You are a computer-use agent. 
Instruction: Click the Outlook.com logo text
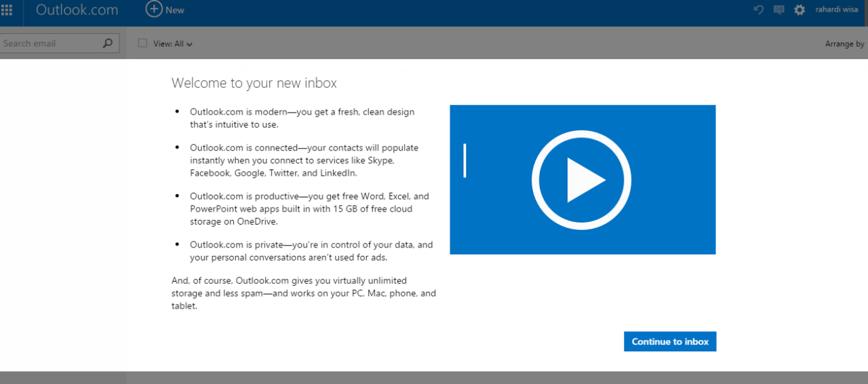tap(77, 9)
